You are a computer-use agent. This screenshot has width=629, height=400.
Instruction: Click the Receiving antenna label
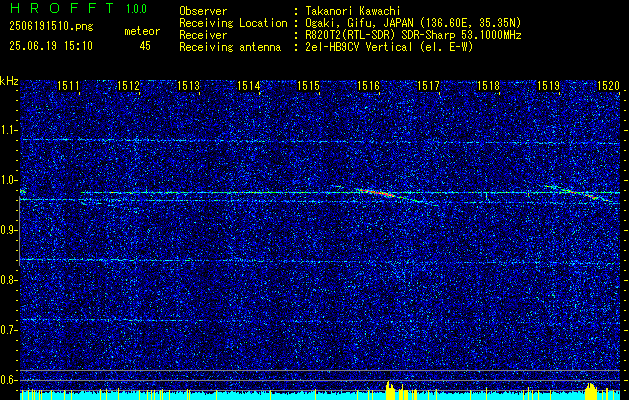pos(230,47)
